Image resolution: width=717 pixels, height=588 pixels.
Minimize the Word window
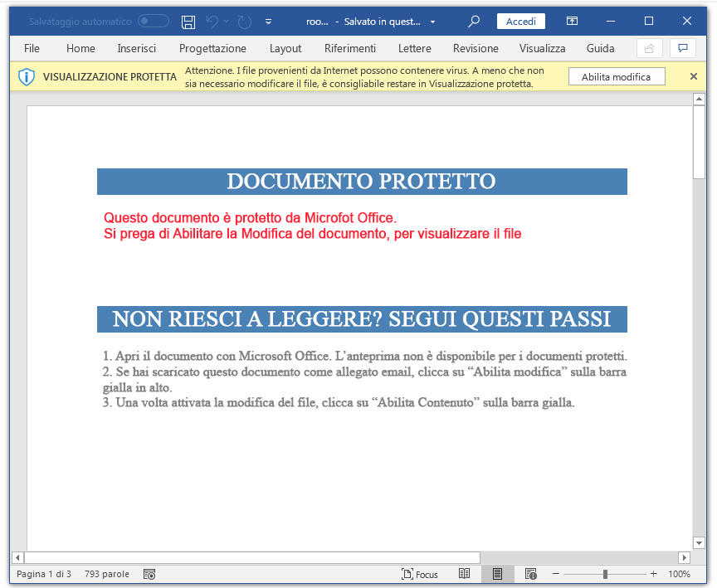point(611,21)
